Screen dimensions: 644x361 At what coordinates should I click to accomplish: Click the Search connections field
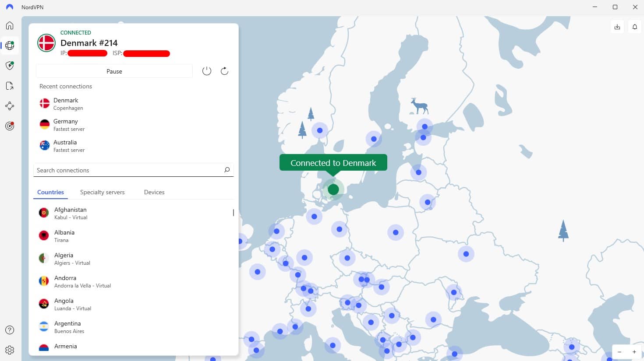[x=134, y=170]
